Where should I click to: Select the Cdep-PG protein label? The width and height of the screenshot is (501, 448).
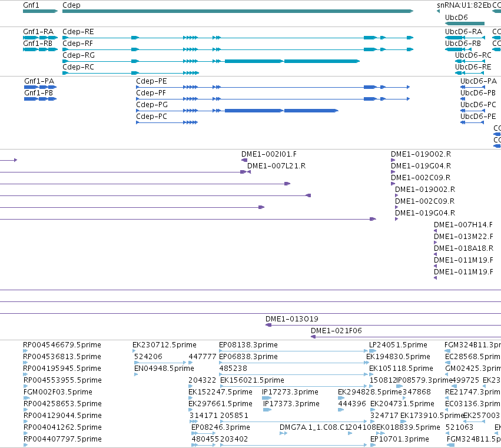[152, 104]
